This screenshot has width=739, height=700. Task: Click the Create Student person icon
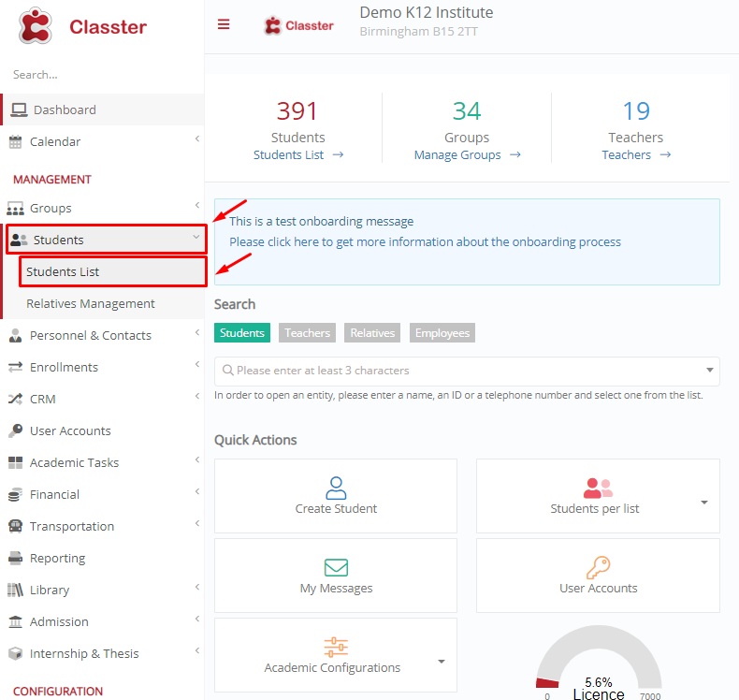point(336,488)
